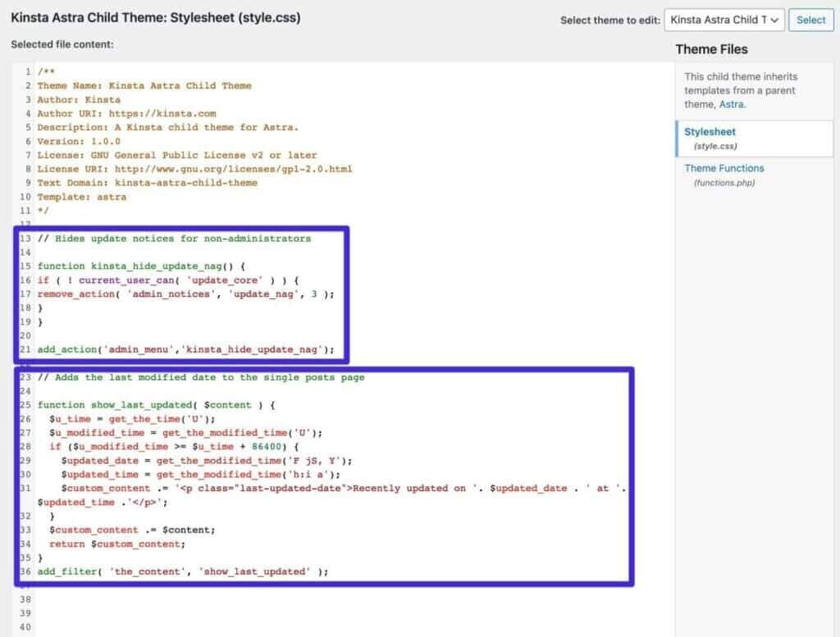Viewport: 840px width, 637px height.
Task: Click the 'Hides update notices' comment line
Action: [174, 239]
